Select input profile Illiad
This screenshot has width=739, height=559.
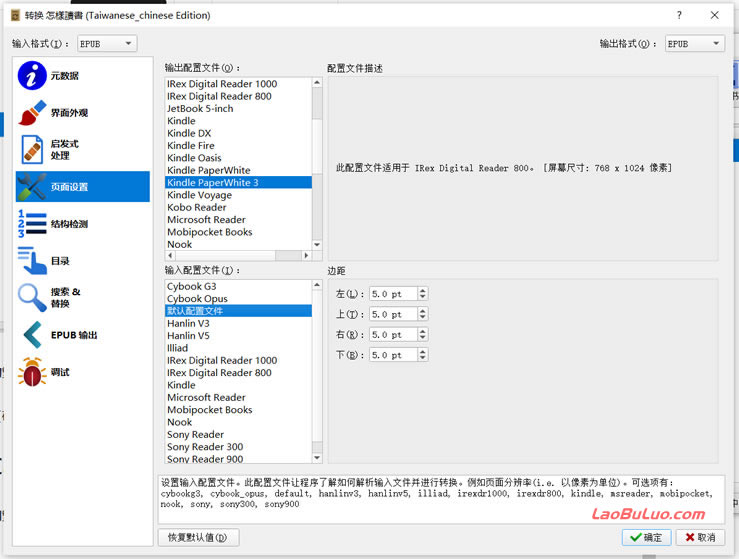[x=238, y=348]
